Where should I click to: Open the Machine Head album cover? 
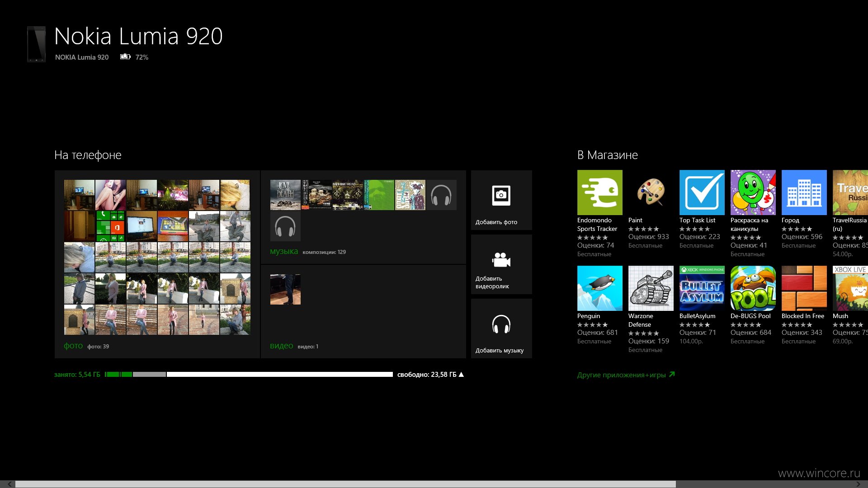[348, 195]
